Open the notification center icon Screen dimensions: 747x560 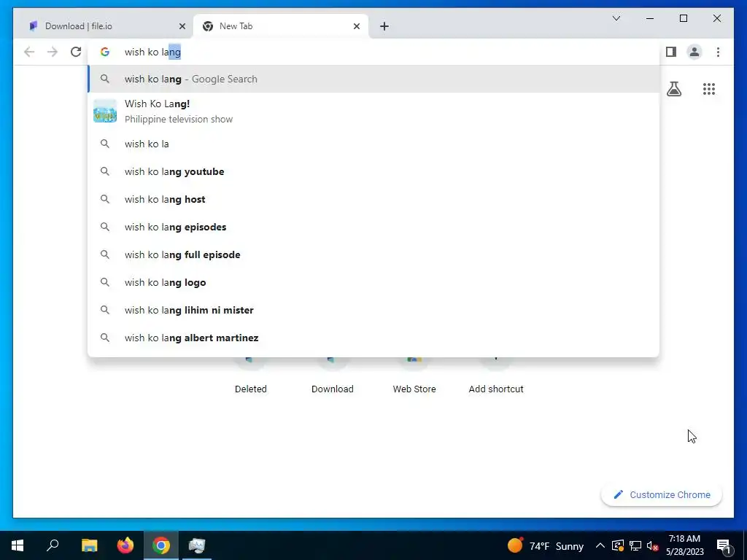pos(724,546)
